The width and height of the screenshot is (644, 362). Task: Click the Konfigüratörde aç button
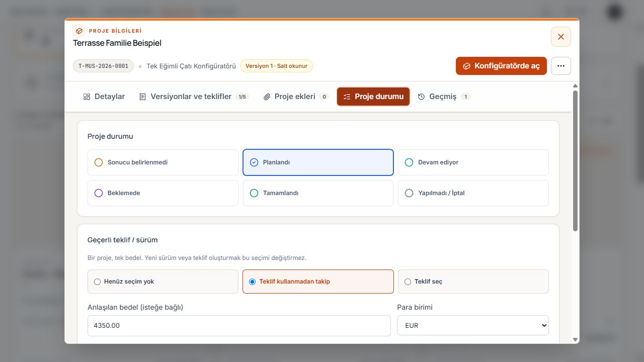(501, 66)
